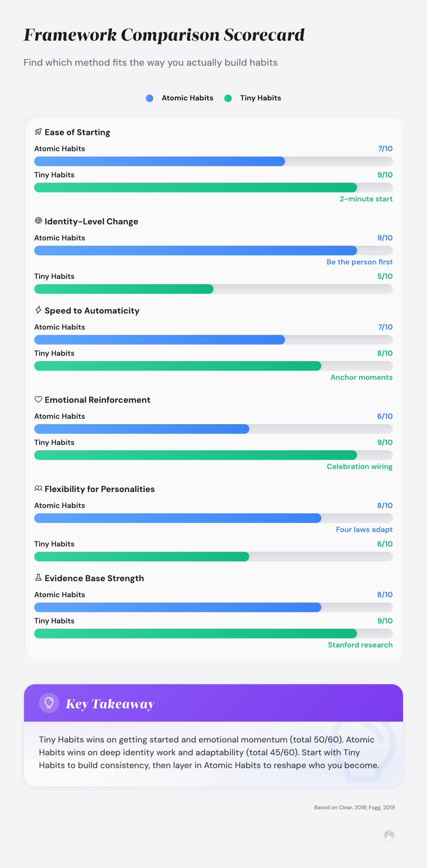427x868 pixels.
Task: Click the Tiny Habits Identity-Level Change bar
Action: pyautogui.click(x=124, y=289)
